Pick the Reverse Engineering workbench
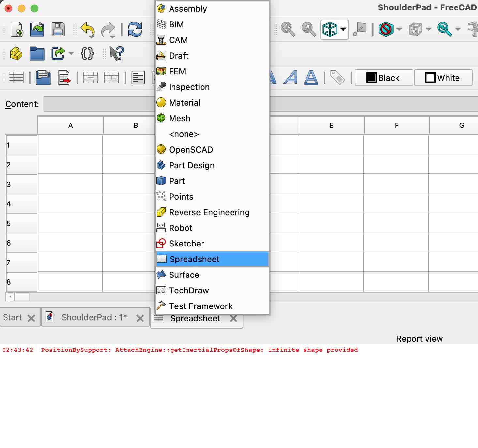The width and height of the screenshot is (478, 448). [212, 212]
